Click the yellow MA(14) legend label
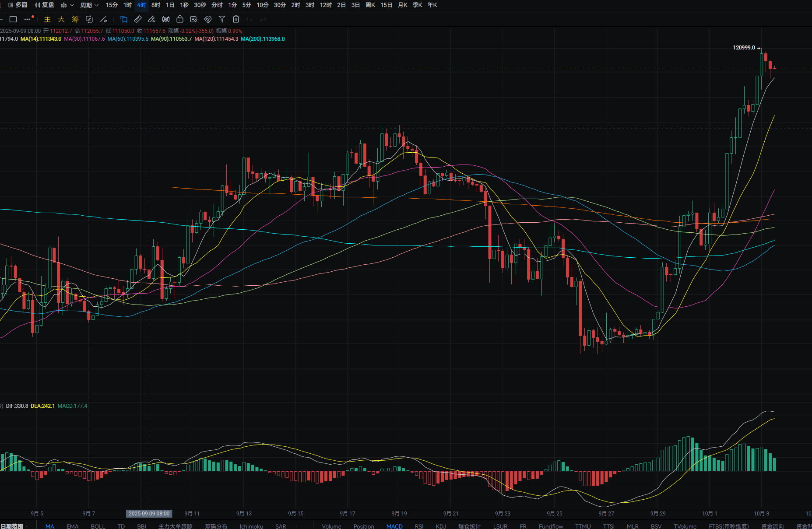 pos(41,39)
